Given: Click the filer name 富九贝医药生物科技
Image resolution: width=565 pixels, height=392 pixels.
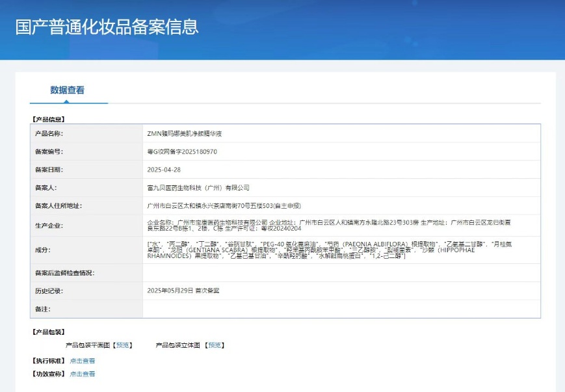Looking at the screenshot, I should coord(198,188).
